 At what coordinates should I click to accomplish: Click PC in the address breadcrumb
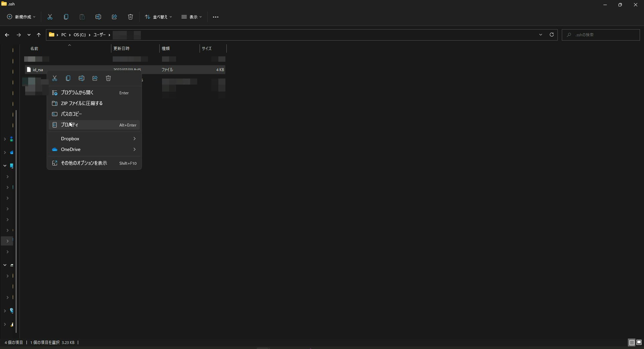(64, 35)
